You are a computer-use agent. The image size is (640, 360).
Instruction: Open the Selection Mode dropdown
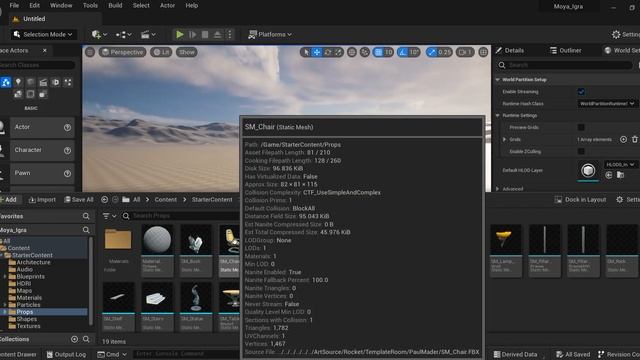[x=43, y=35]
